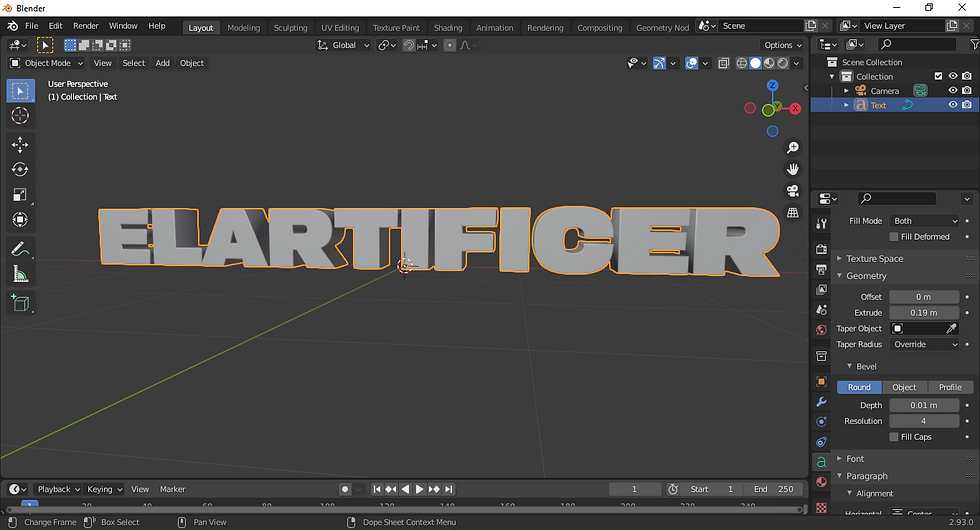The height and width of the screenshot is (530, 980).
Task: Click the current frame number field
Action: click(x=634, y=489)
